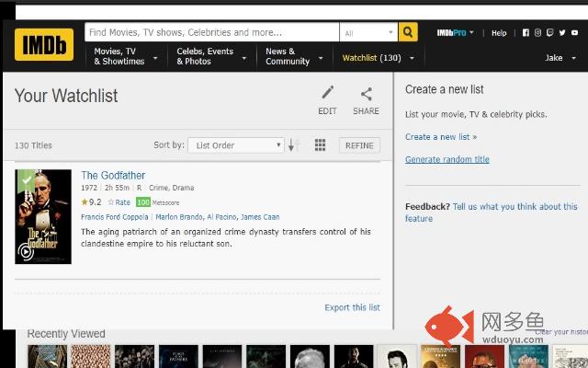Play The Godfather trailer icon
This screenshot has height=368, width=588.
pyautogui.click(x=26, y=252)
